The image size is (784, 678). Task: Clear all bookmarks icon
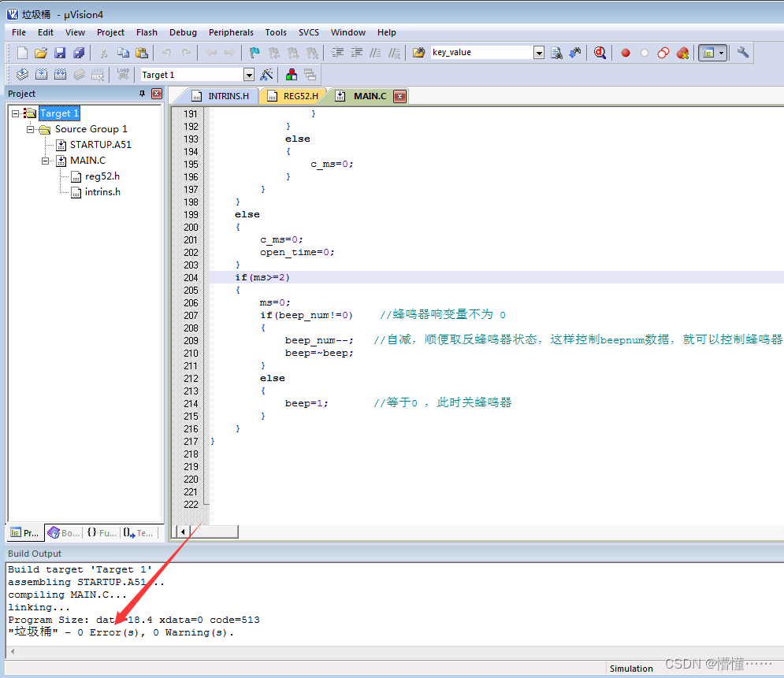coord(312,53)
